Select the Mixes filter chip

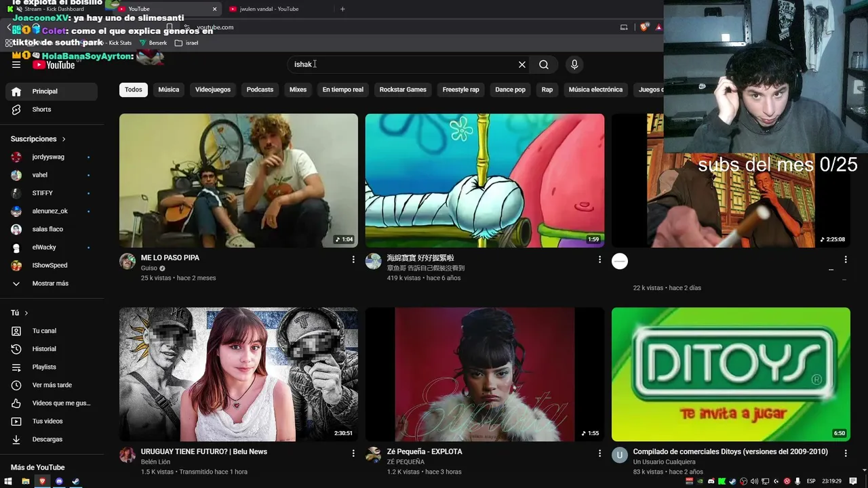coord(298,89)
